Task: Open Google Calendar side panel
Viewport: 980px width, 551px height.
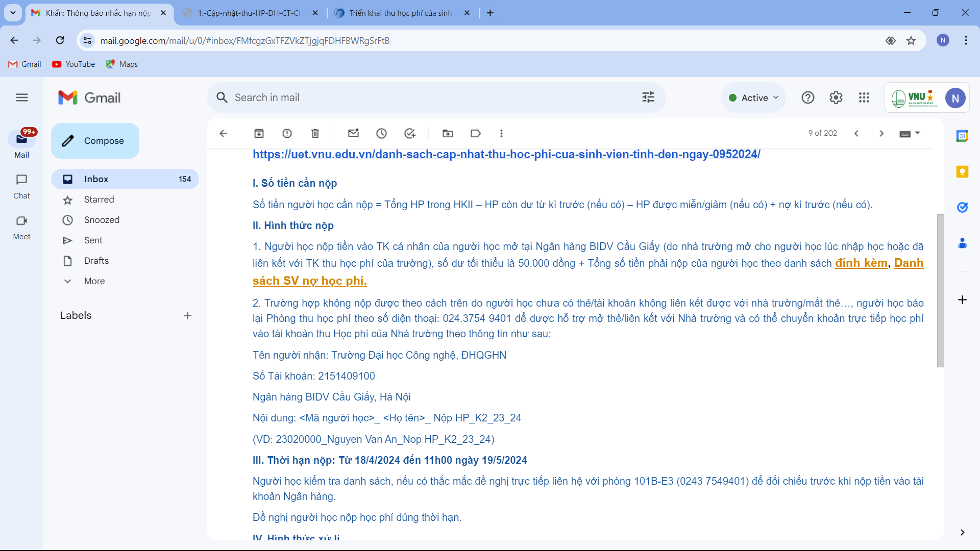Action: pyautogui.click(x=962, y=136)
